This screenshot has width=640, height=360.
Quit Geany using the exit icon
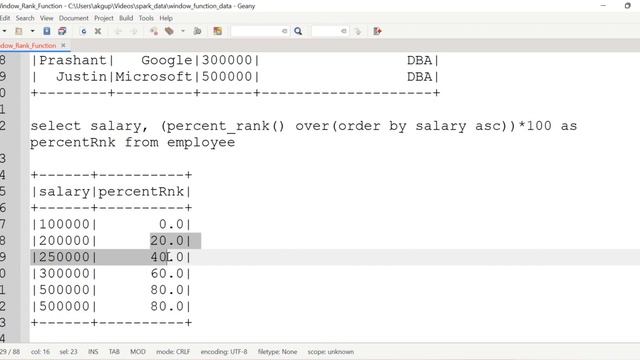click(378, 31)
